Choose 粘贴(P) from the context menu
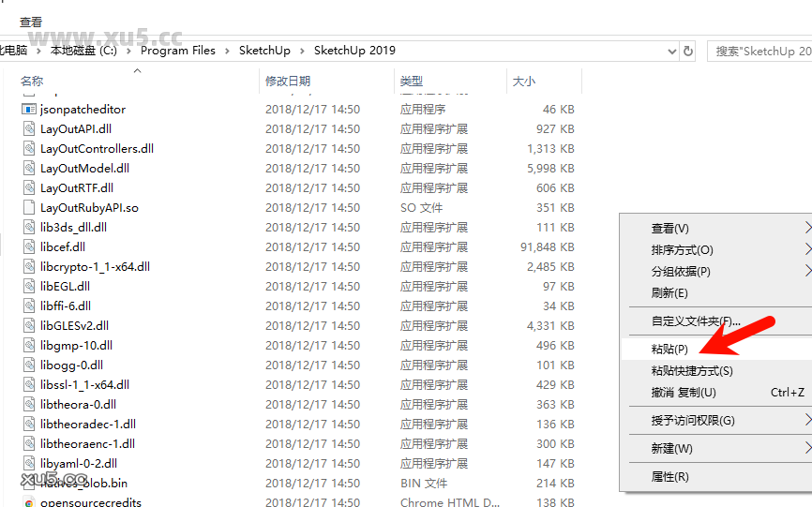Image resolution: width=812 pixels, height=507 pixels. tap(669, 349)
